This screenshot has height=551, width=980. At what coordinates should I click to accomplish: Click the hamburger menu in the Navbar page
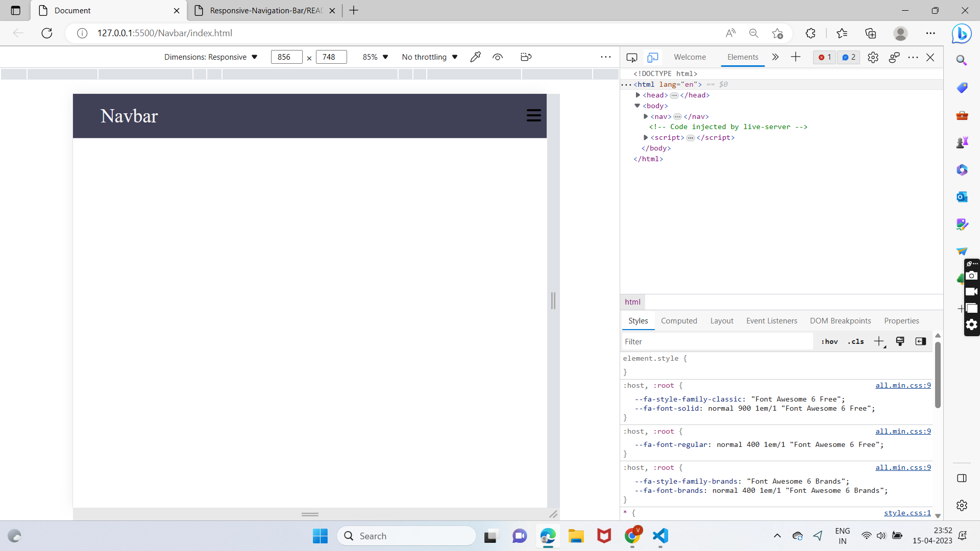[x=533, y=115]
